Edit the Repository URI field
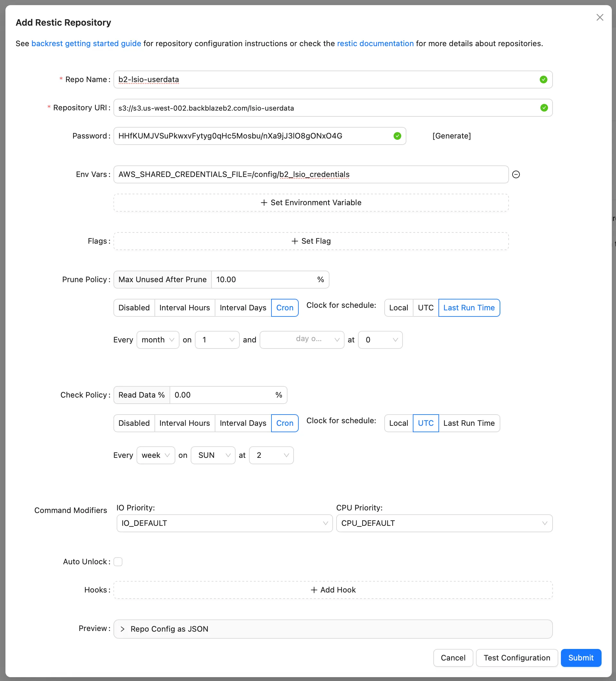The height and width of the screenshot is (681, 616). (x=333, y=108)
